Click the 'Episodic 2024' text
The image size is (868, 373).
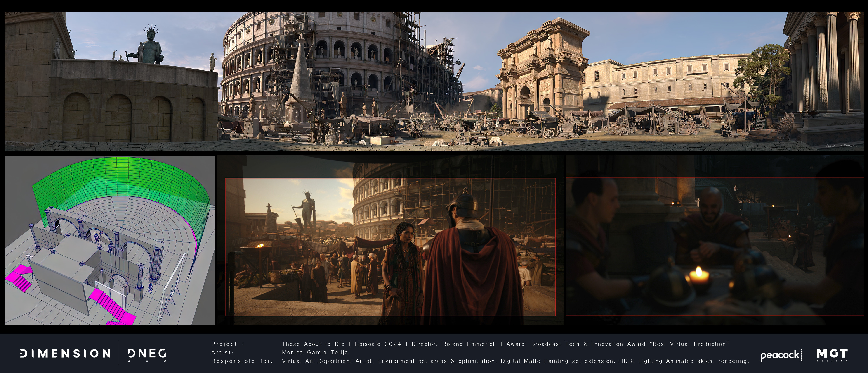[378, 344]
